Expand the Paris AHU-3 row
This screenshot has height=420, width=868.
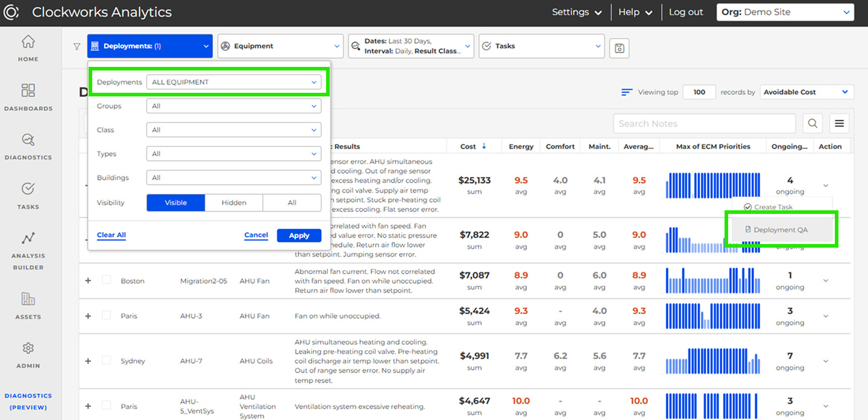click(x=88, y=316)
